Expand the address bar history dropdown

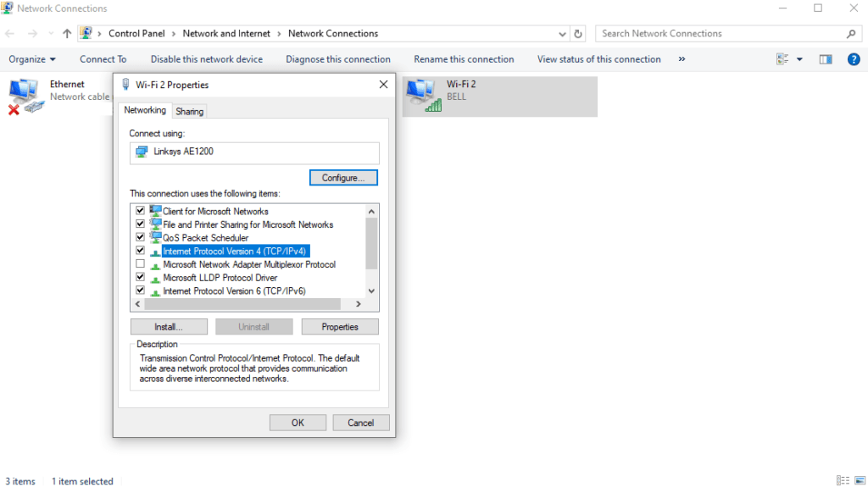(563, 34)
